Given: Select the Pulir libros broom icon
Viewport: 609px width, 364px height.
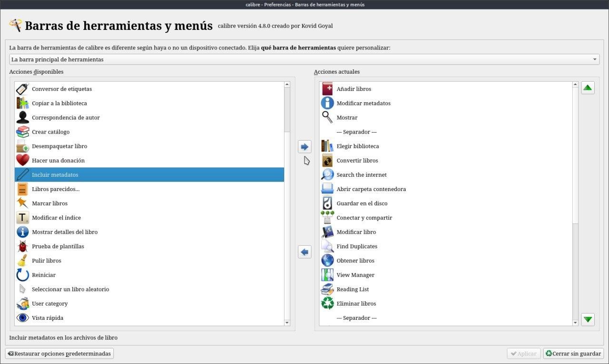Looking at the screenshot, I should 22,260.
